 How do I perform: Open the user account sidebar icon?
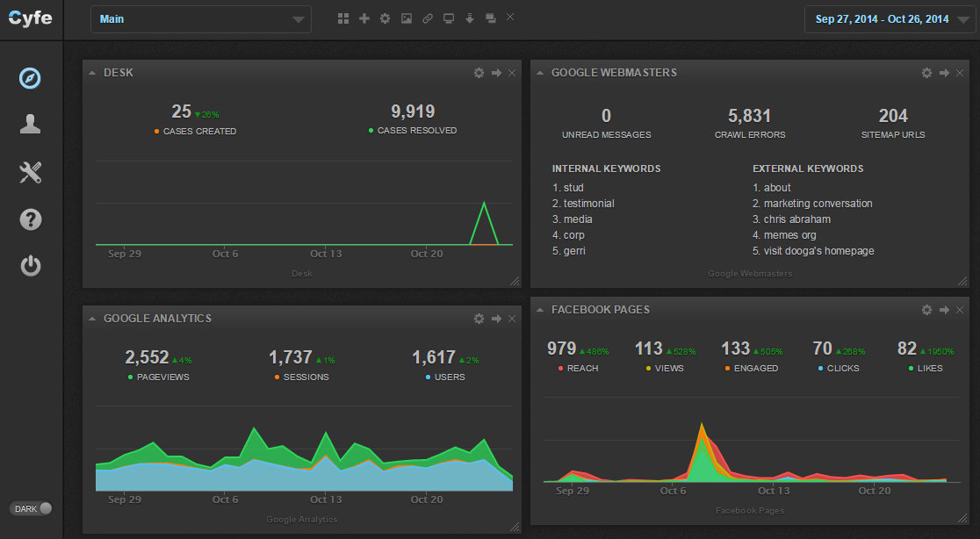(31, 126)
